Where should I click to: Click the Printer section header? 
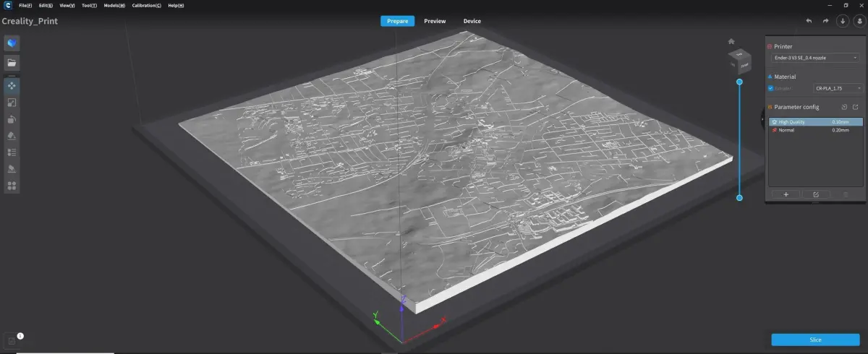point(783,46)
